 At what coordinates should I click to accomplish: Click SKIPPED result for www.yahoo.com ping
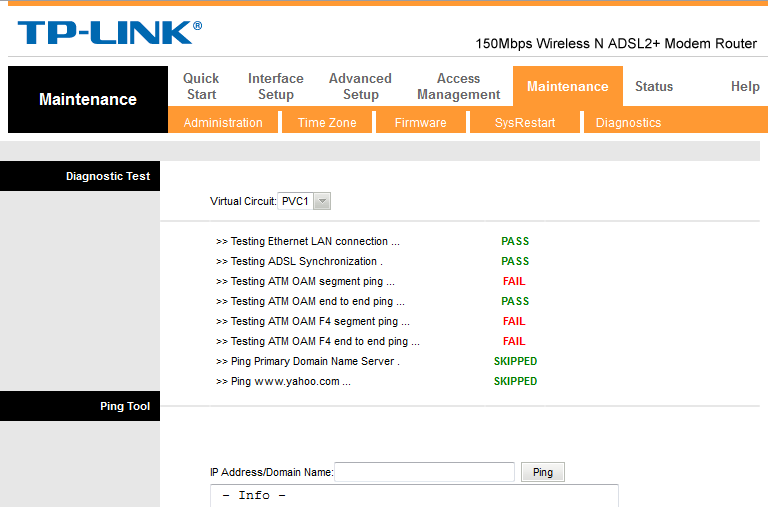coord(515,381)
